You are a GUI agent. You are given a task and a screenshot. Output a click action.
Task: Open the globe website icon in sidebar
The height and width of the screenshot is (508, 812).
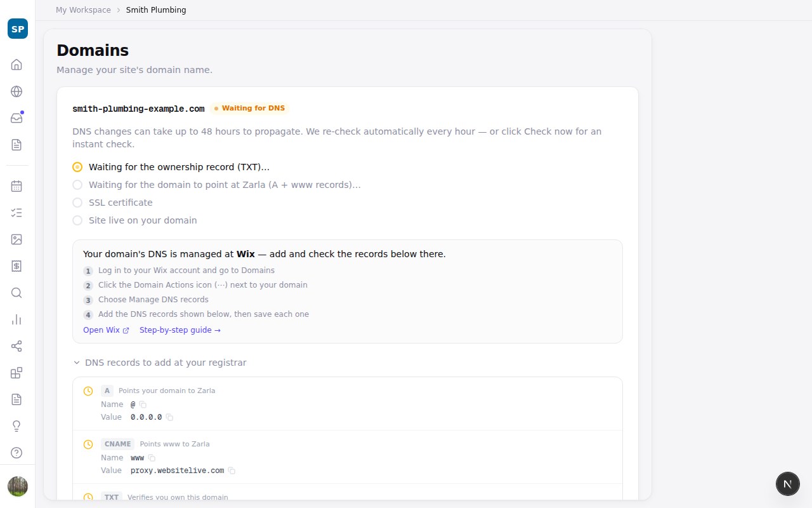[16, 91]
